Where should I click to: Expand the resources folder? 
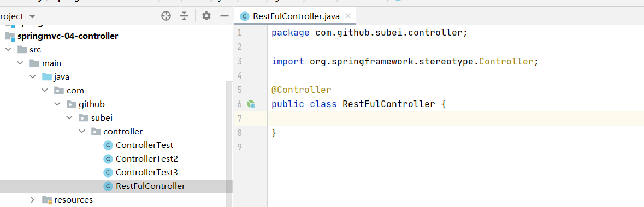pyautogui.click(x=32, y=200)
